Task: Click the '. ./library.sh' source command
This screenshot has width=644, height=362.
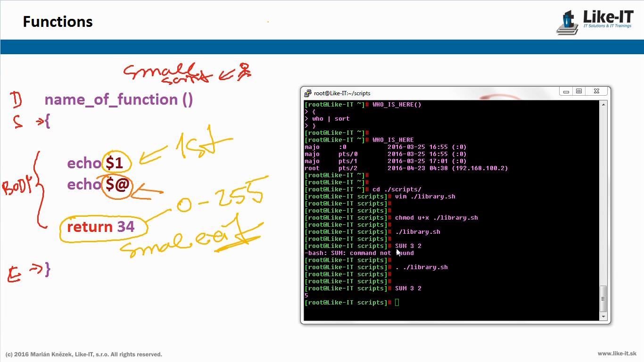Action: (421, 267)
